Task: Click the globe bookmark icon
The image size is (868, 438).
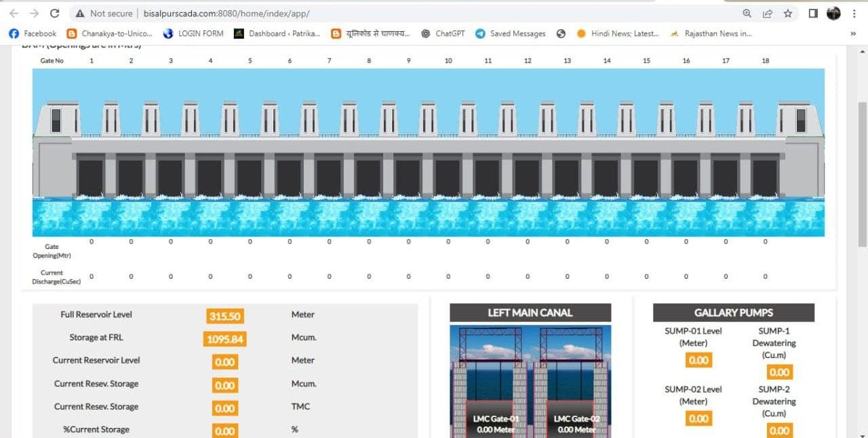Action: (561, 33)
